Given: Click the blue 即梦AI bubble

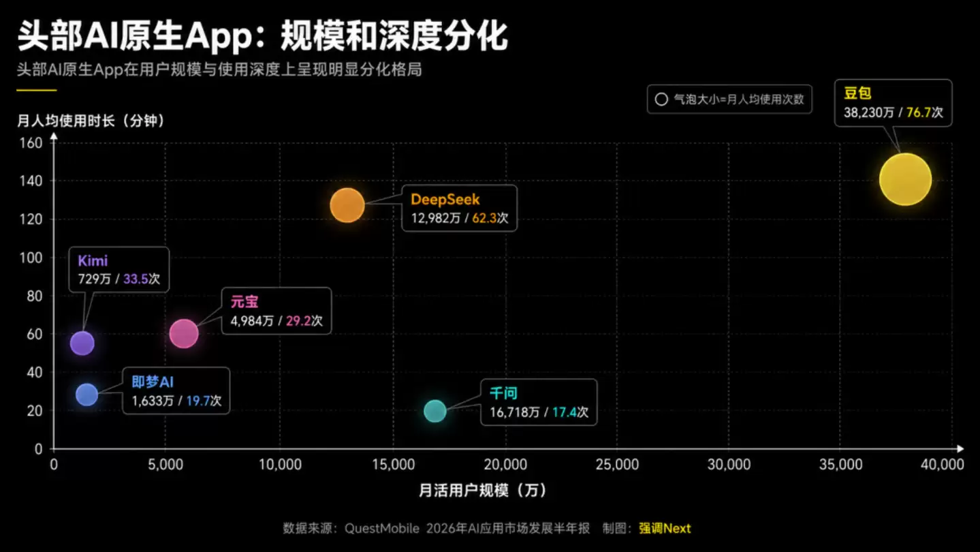Looking at the screenshot, I should click(86, 394).
